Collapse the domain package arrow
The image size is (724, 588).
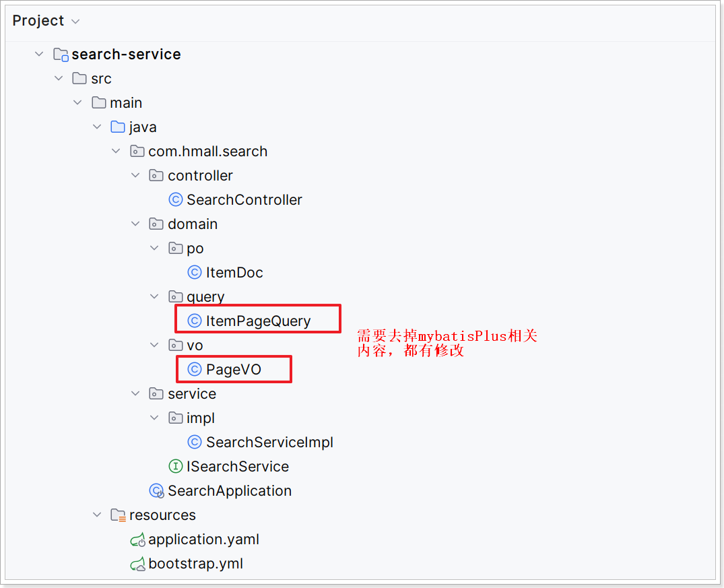pyautogui.click(x=135, y=224)
